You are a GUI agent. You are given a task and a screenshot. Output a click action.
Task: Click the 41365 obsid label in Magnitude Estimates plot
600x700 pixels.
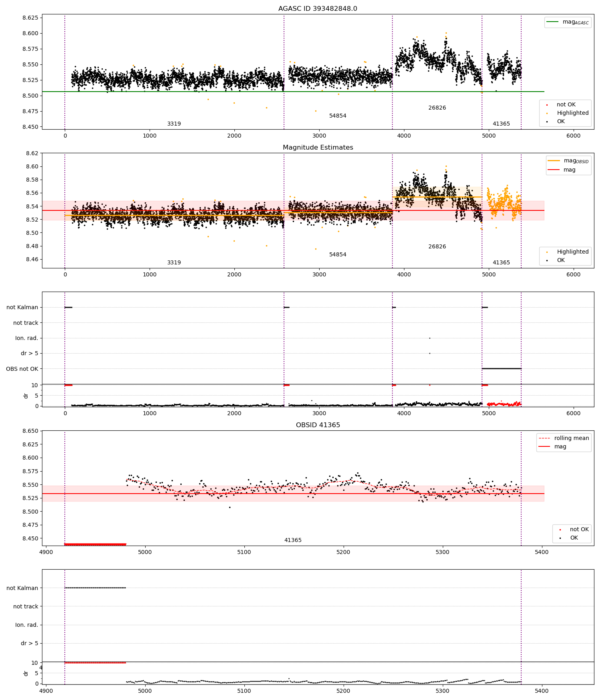[x=501, y=262]
